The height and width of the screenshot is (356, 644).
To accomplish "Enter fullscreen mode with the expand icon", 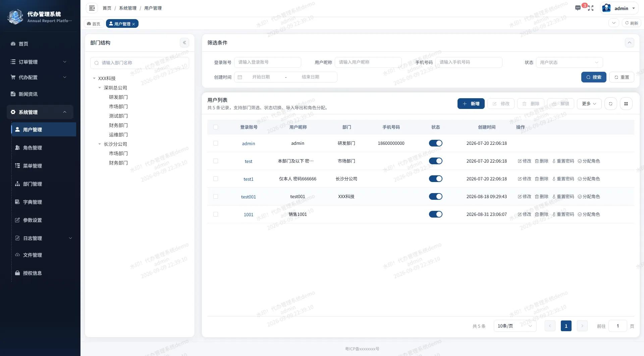I will (591, 8).
